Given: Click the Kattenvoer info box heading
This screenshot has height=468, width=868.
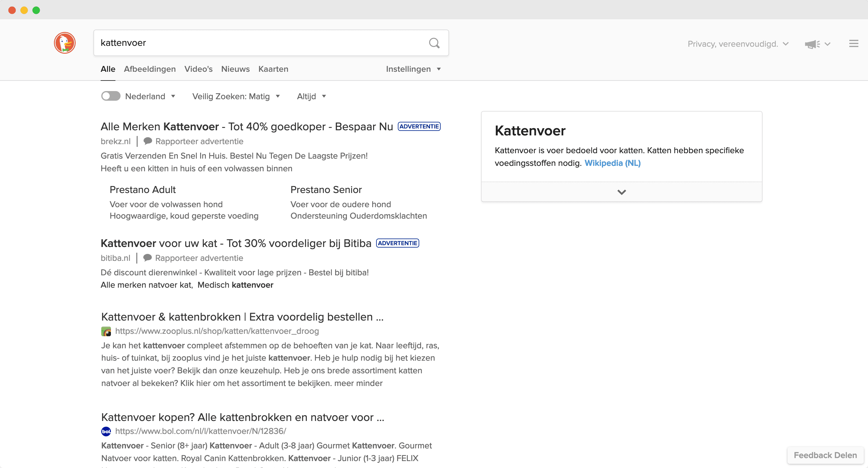Looking at the screenshot, I should click(530, 131).
